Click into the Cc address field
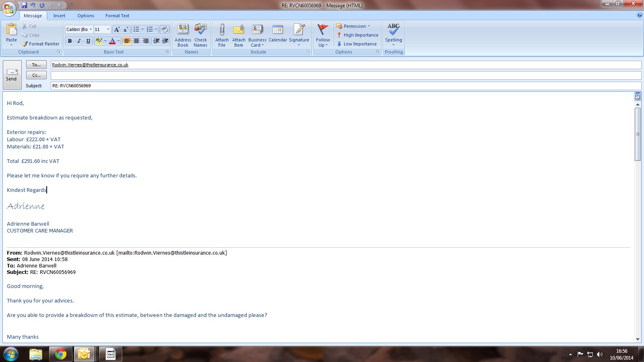Viewport: 644px width, 362px height. click(345, 75)
